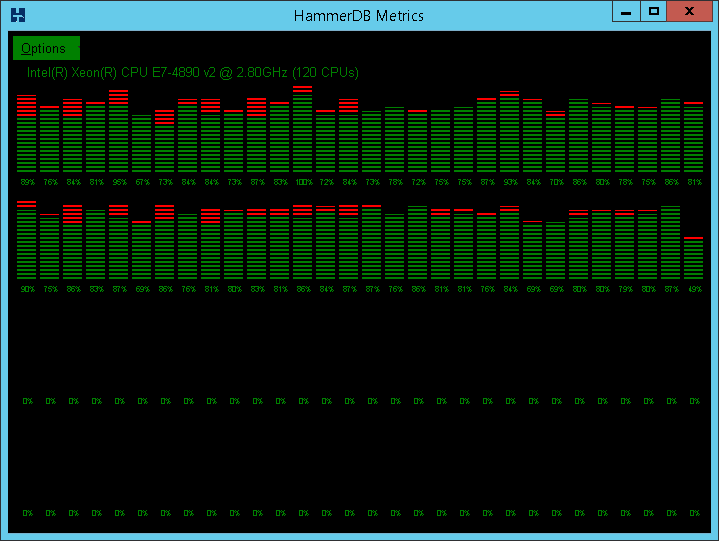Select the CPU bar showing 95% utilization
The height and width of the screenshot is (541, 719).
tap(118, 131)
